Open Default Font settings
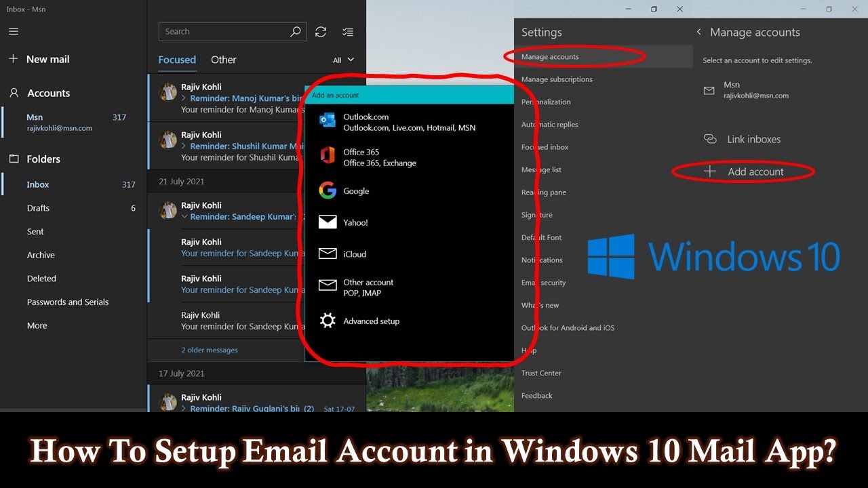Viewport: 868px width, 488px height. 541,237
